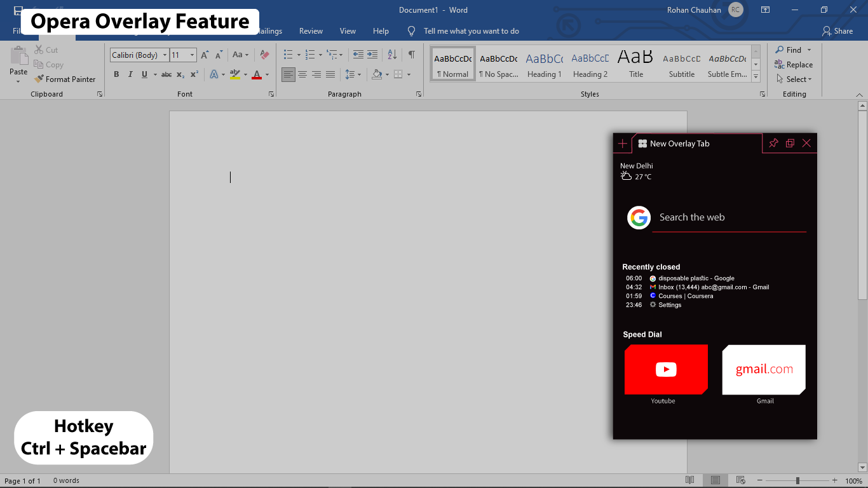This screenshot has height=488, width=868.
Task: Open the Calibri (Body) font name dropdown
Action: [x=165, y=55]
